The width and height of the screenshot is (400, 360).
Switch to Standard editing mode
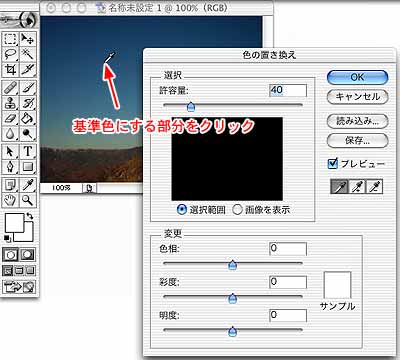tap(11, 255)
